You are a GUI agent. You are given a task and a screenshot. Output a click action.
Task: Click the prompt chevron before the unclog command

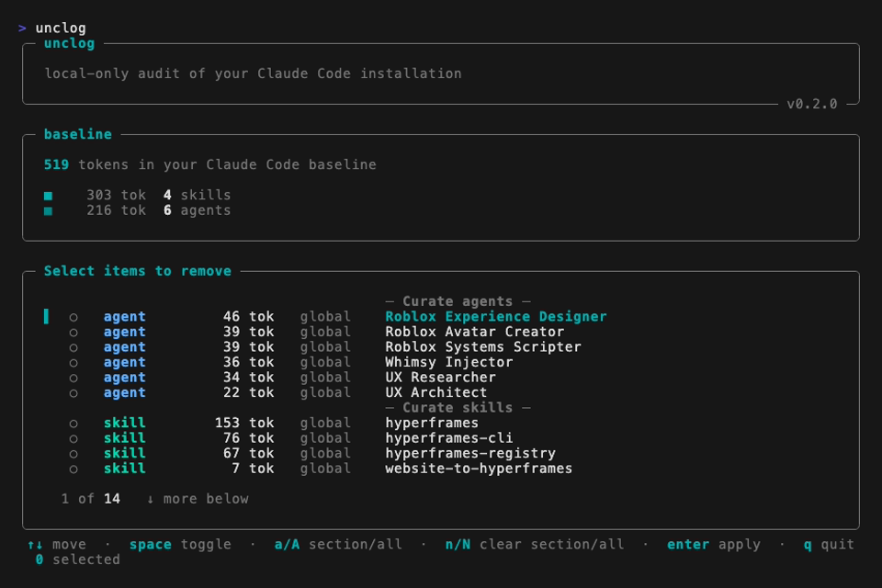(20, 27)
